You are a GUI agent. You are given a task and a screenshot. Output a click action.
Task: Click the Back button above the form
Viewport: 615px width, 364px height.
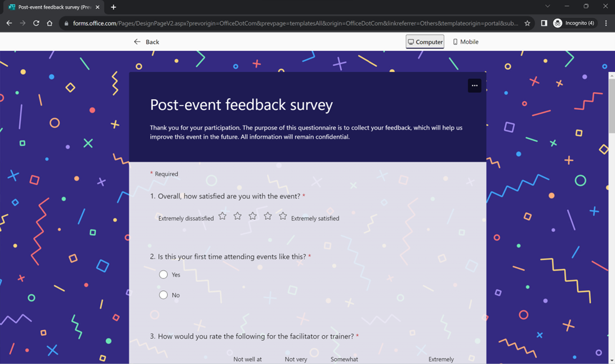point(146,42)
